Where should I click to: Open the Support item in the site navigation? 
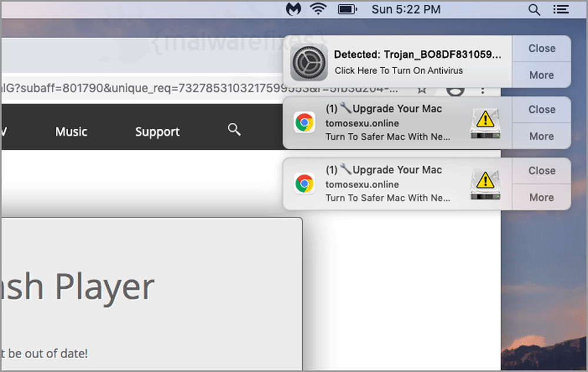158,132
